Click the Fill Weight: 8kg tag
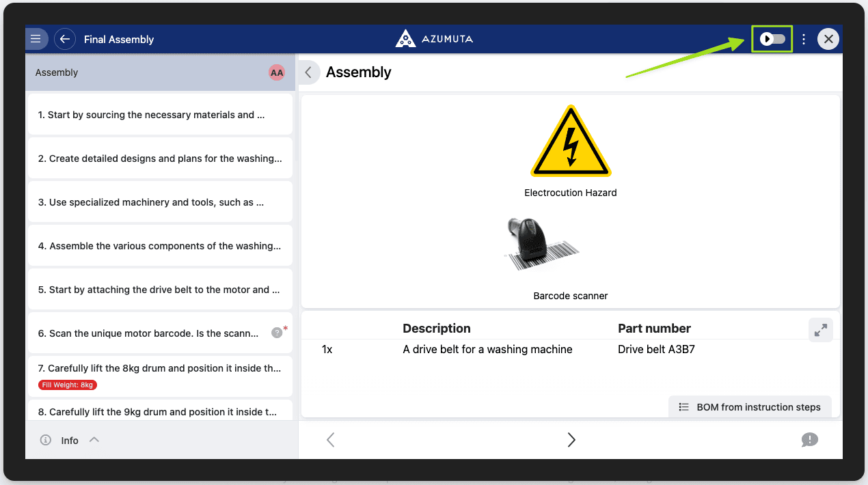868x485 pixels. (68, 385)
